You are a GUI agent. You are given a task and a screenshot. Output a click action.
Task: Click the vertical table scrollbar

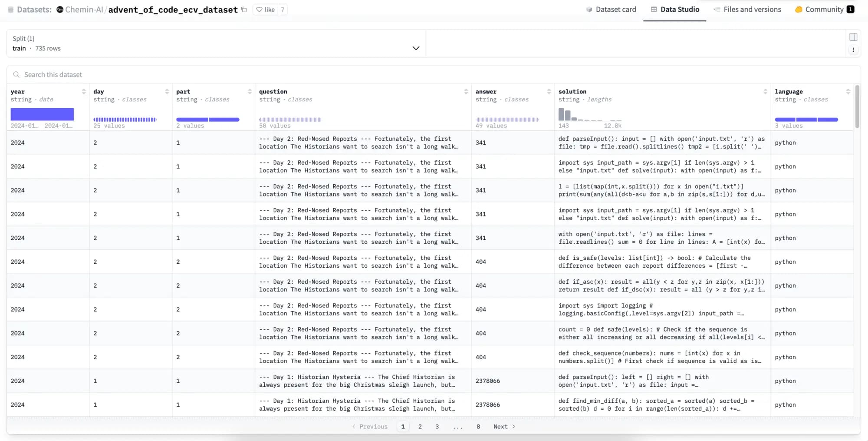point(857,106)
